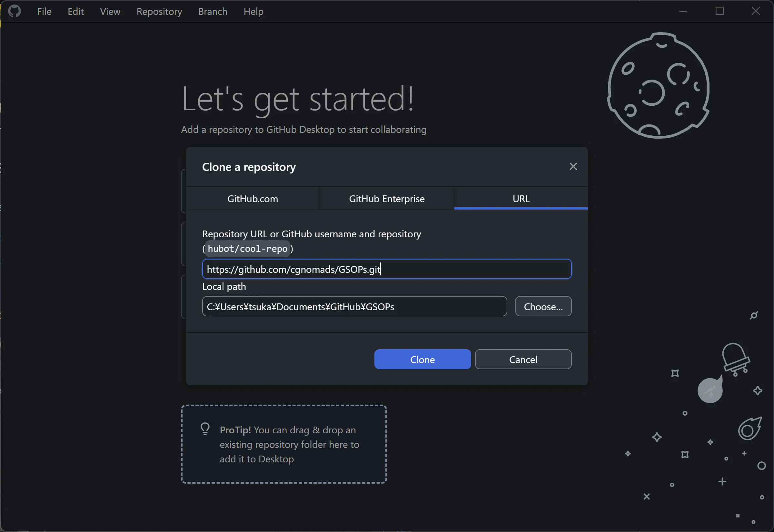Image resolution: width=774 pixels, height=532 pixels.
Task: Click the Local path text field
Action: (x=354, y=306)
